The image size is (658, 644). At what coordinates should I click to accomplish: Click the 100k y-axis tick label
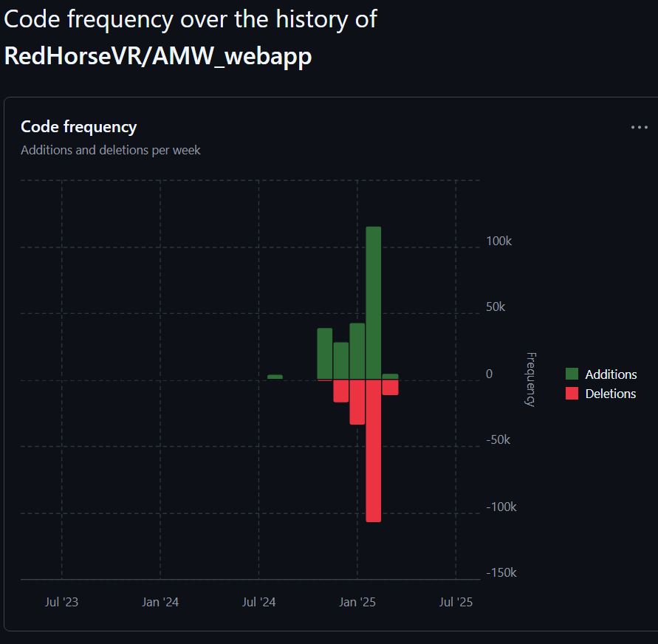pos(500,241)
